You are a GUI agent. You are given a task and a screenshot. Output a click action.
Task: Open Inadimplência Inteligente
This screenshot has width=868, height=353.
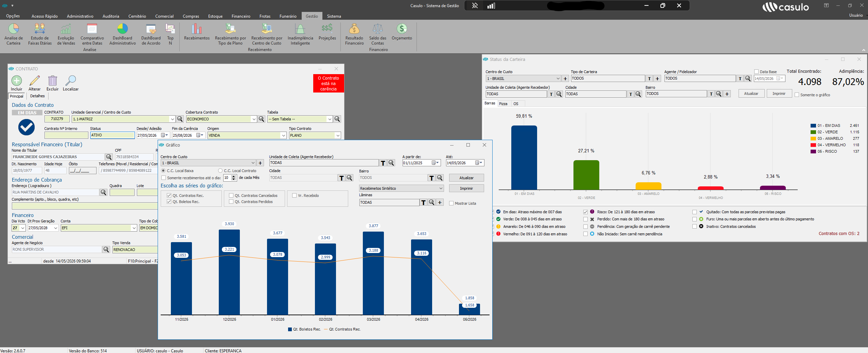pos(300,34)
